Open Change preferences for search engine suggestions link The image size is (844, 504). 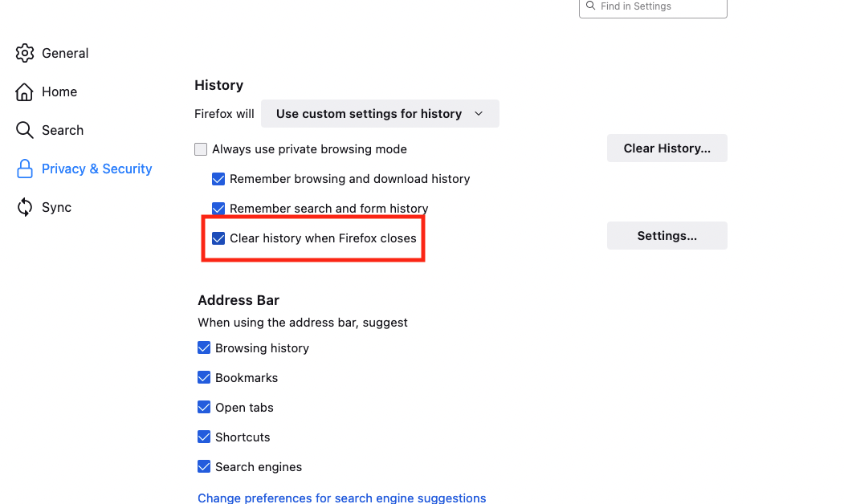pos(342,498)
